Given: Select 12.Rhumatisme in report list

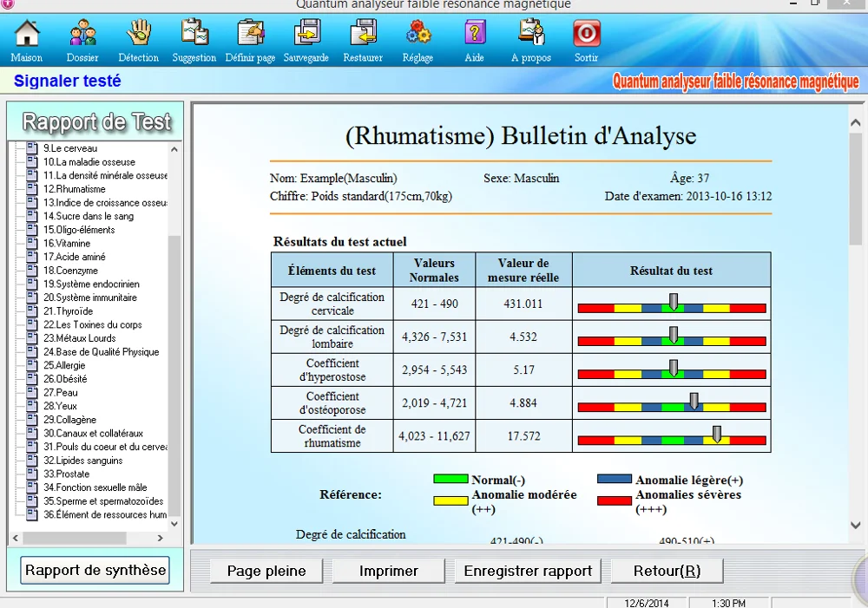Looking at the screenshot, I should click(75, 189).
